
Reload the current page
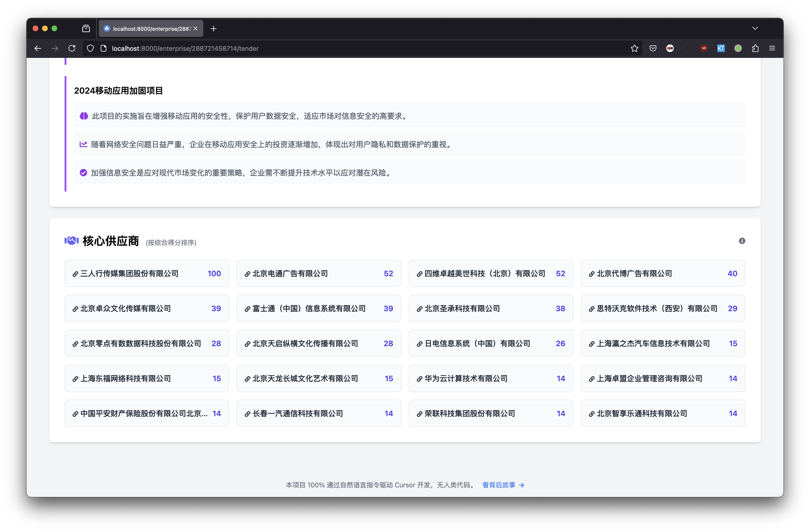click(x=72, y=48)
